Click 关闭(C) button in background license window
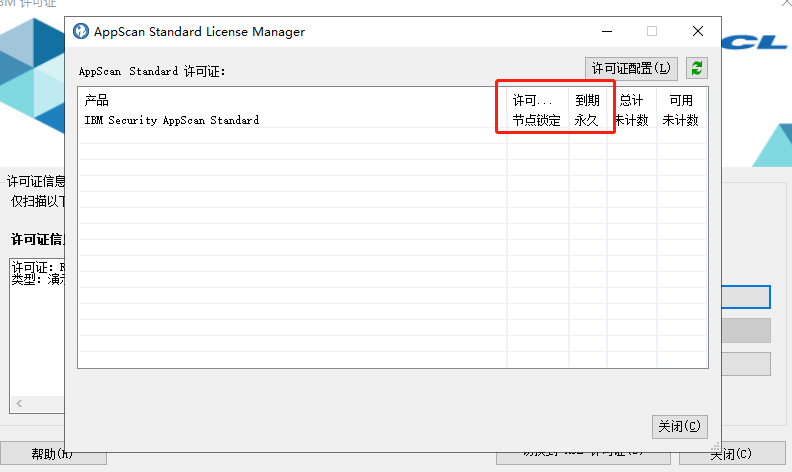The width and height of the screenshot is (792, 472). [731, 454]
